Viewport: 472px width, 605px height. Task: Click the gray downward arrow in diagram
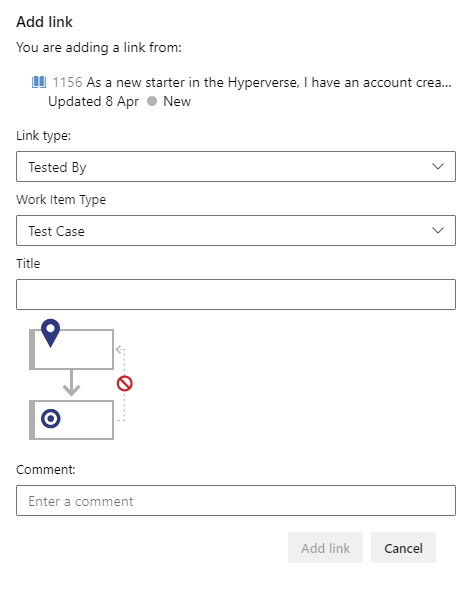(71, 383)
